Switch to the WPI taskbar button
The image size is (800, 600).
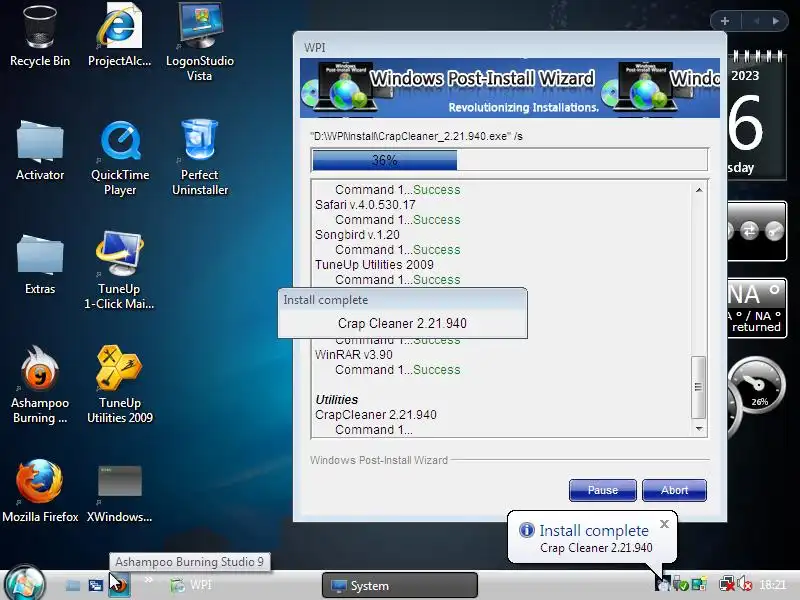click(x=191, y=585)
